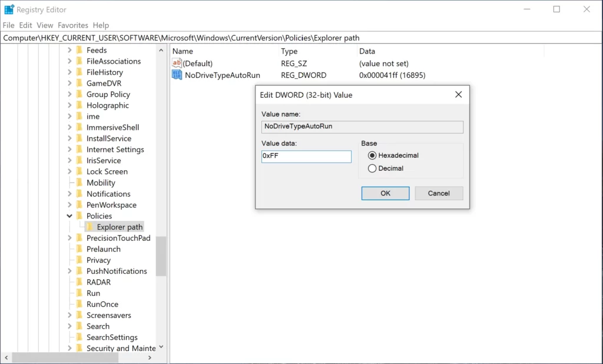Click the Registry Editor title bar icon
Screen dimensions: 603x364
click(8, 9)
